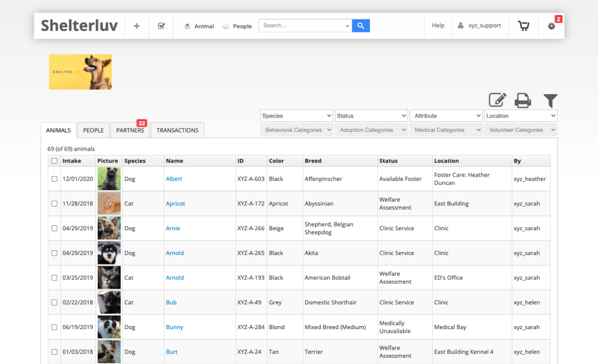Open the settings gear with notification badge

tap(551, 26)
